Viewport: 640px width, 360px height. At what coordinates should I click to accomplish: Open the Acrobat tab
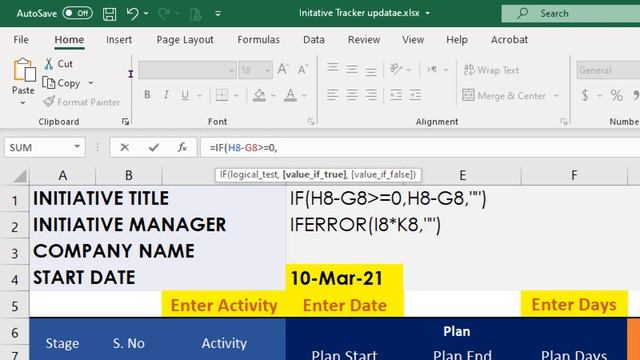(509, 40)
